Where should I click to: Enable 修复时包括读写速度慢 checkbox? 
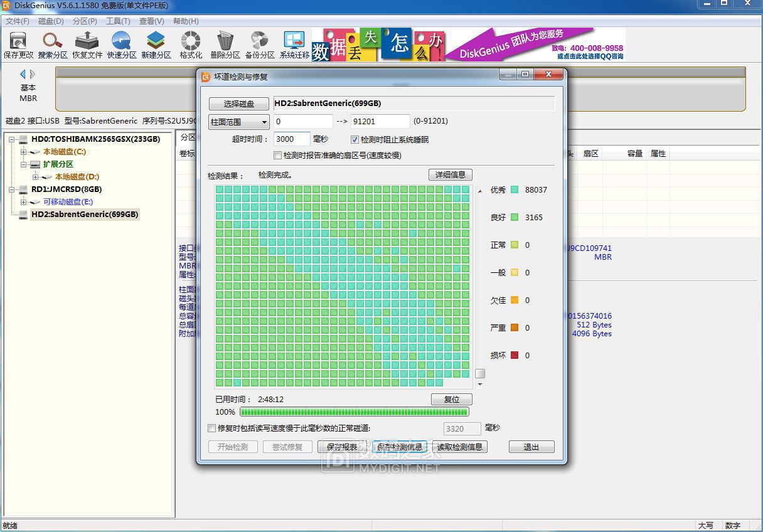pyautogui.click(x=211, y=428)
